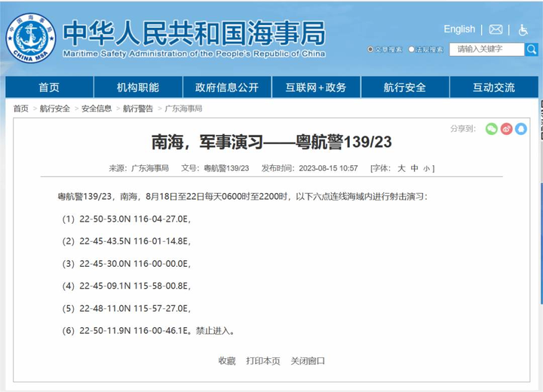Select the 文章搜索 radio button

[x=370, y=49]
